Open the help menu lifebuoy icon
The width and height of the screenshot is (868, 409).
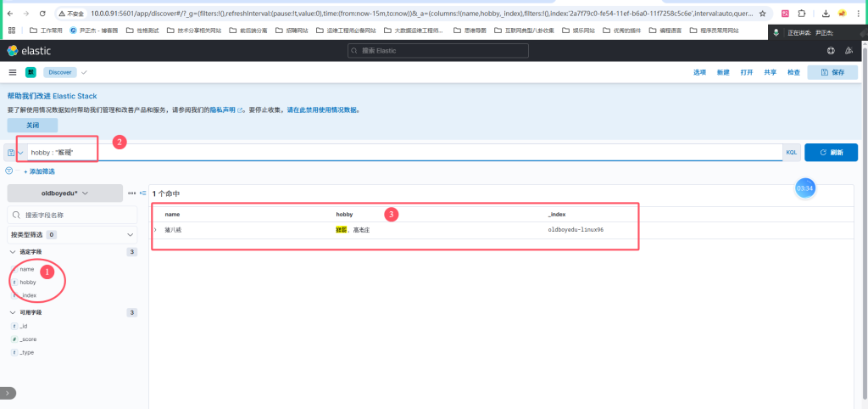[830, 51]
